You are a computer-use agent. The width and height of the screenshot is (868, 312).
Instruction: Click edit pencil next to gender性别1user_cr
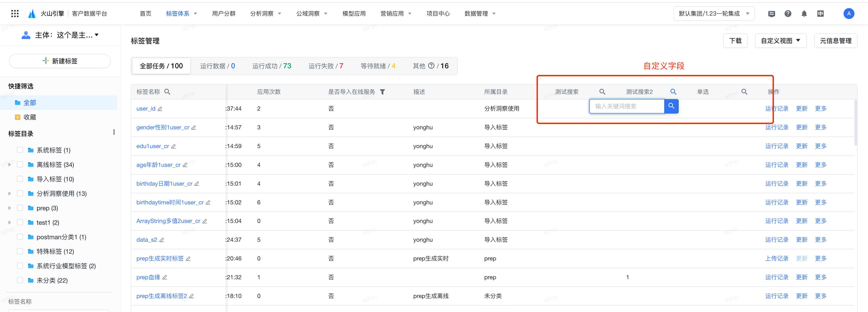[194, 128]
